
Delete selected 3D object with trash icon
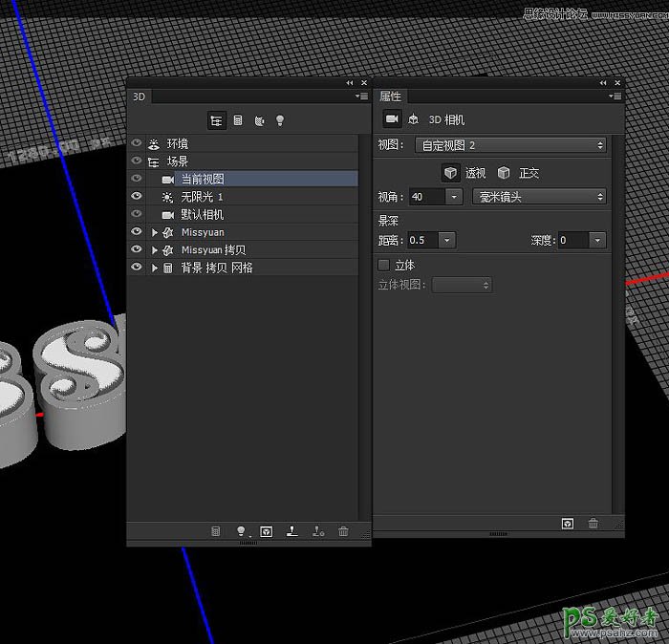pyautogui.click(x=343, y=531)
